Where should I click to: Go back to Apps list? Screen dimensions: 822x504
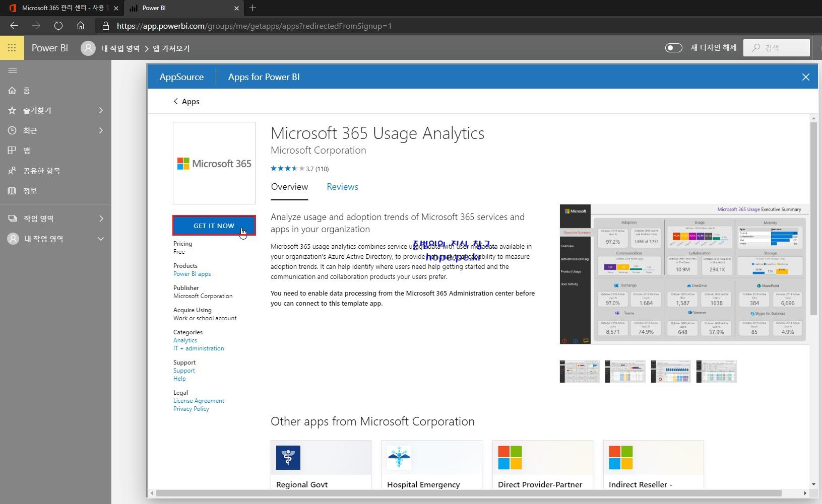(x=186, y=101)
